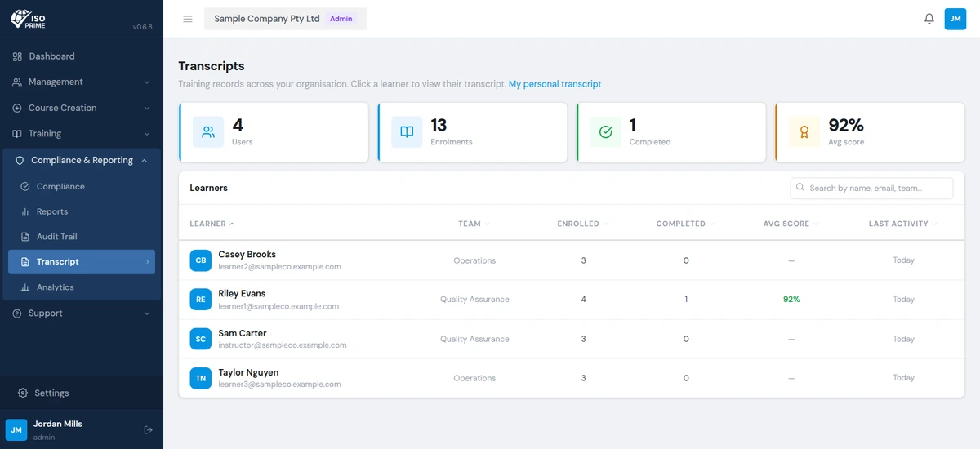Expand the Support menu
Image resolution: width=980 pixels, height=449 pixels.
pyautogui.click(x=82, y=313)
